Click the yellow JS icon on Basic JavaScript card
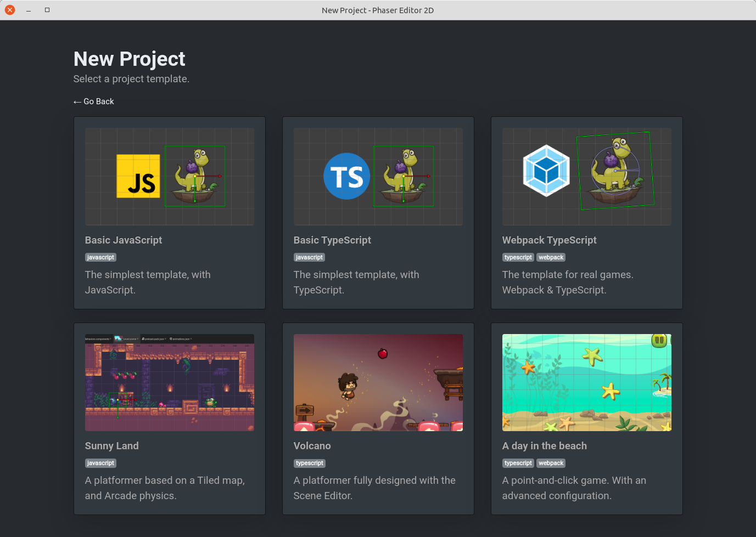Screen dimensions: 756x537 (x=138, y=176)
